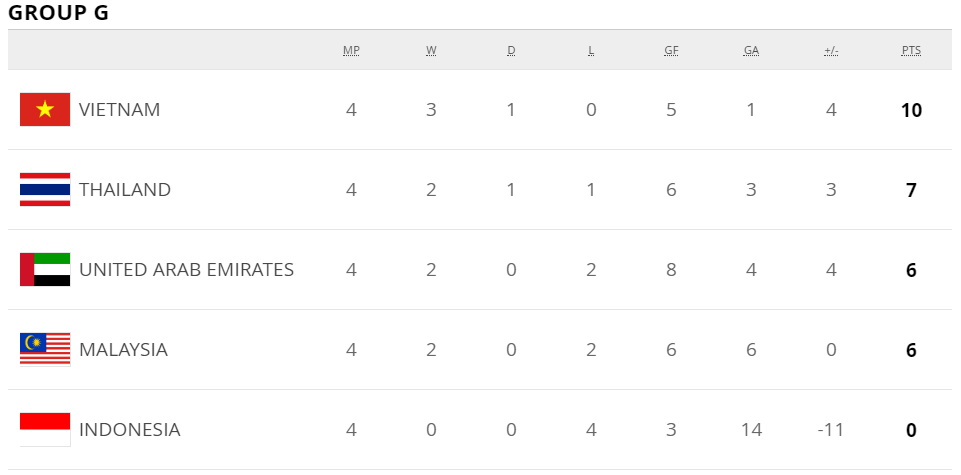
Task: Click the Thailand flag icon
Action: (45, 189)
